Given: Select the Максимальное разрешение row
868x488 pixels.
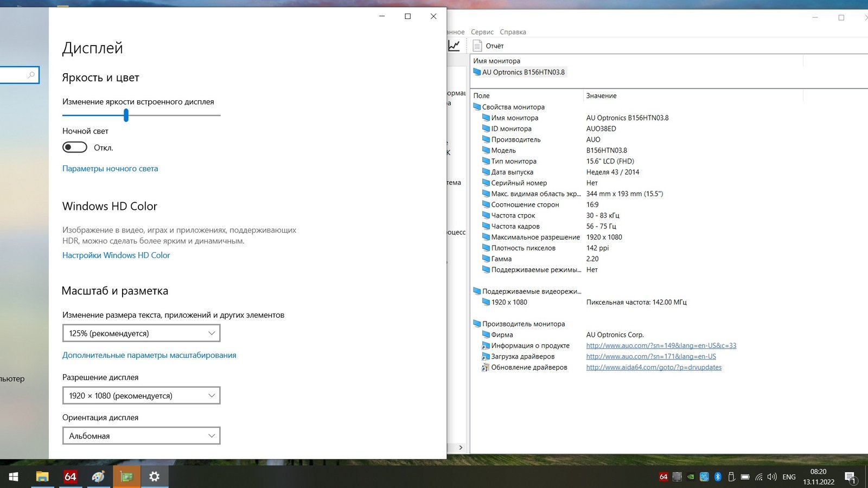Looking at the screenshot, I should [x=531, y=237].
